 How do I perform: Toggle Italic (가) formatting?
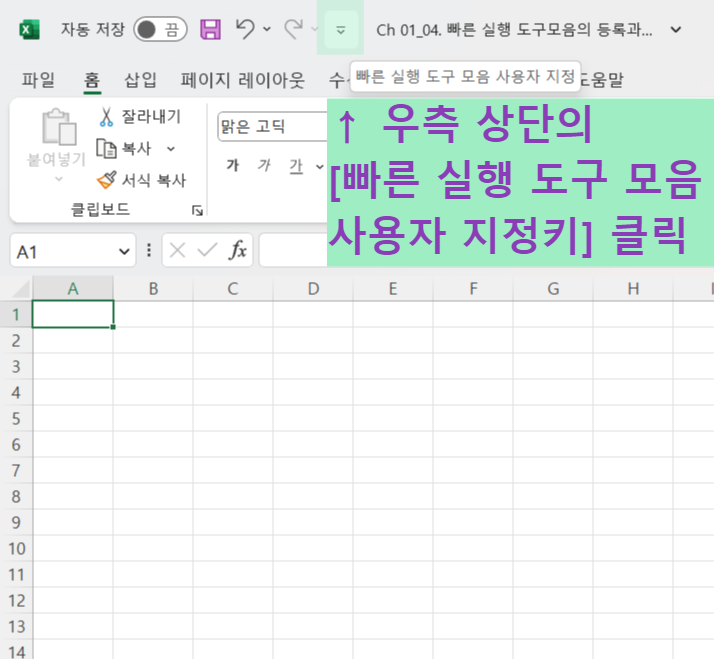click(264, 165)
